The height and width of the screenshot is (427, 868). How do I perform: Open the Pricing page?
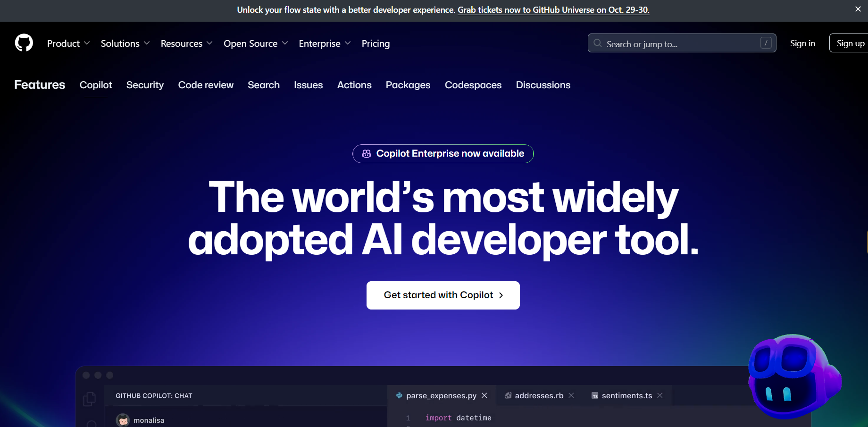376,43
